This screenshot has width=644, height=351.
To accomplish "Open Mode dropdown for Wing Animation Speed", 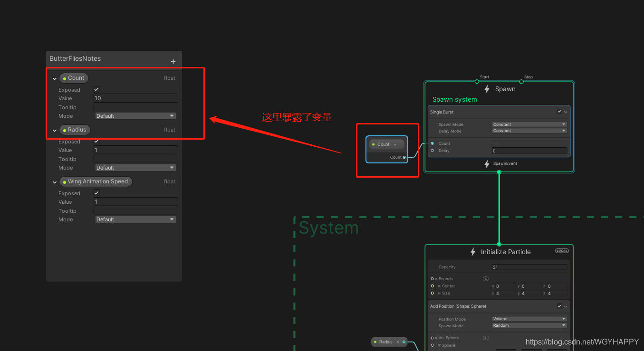I will click(x=135, y=219).
